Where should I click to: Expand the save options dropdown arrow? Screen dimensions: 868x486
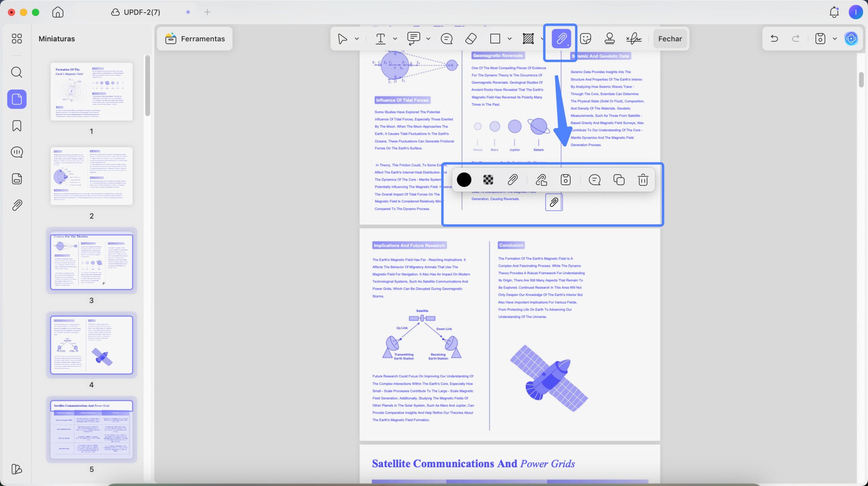[835, 39]
